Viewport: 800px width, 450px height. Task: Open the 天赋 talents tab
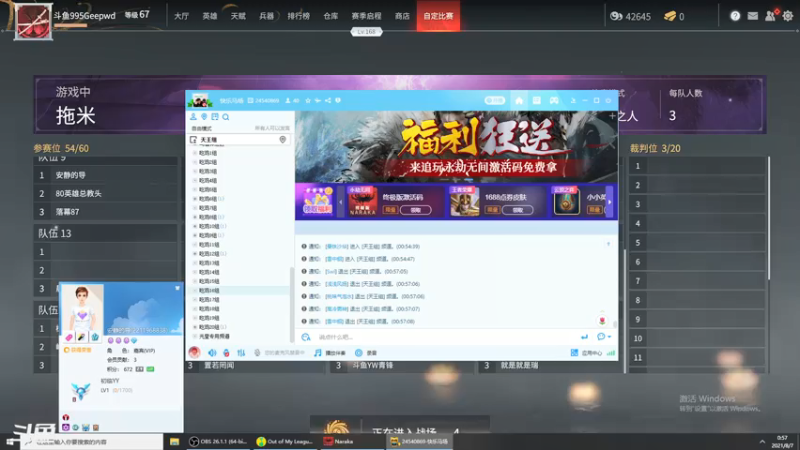pyautogui.click(x=238, y=16)
